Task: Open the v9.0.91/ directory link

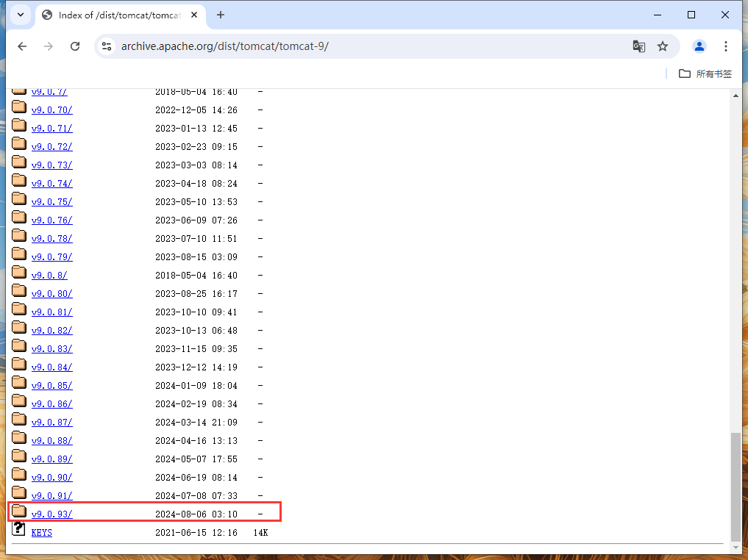Action: tap(52, 495)
